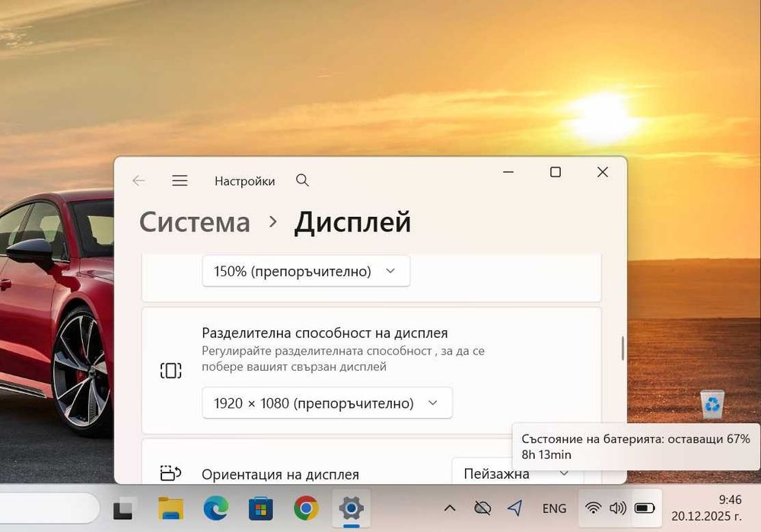Click the Ориентация на дисплея label

click(281, 474)
